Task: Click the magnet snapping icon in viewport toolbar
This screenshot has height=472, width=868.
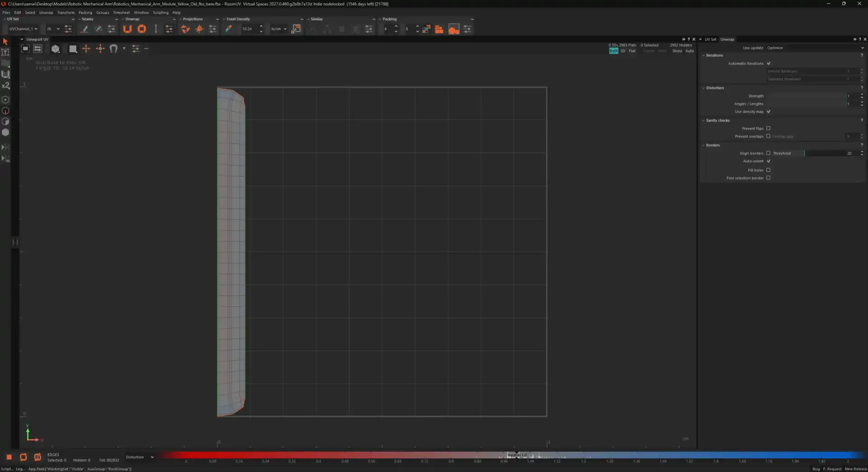Action: point(113,48)
